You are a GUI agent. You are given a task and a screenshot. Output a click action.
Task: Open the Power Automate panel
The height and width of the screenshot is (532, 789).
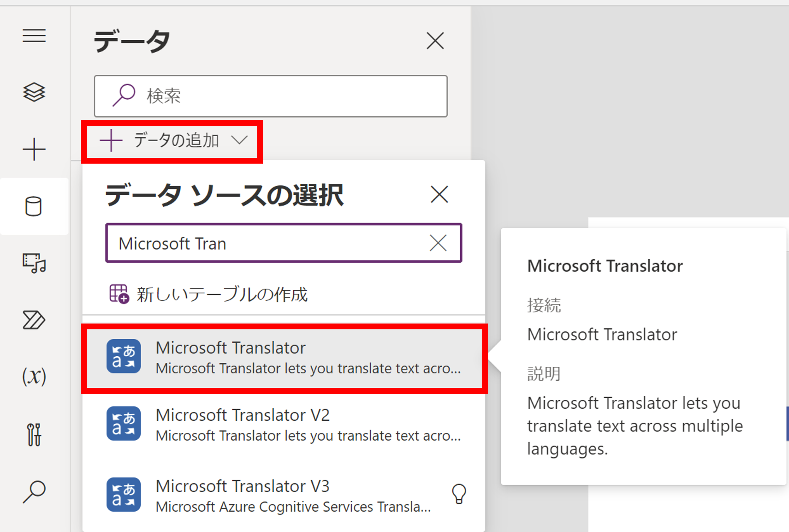[x=34, y=320]
